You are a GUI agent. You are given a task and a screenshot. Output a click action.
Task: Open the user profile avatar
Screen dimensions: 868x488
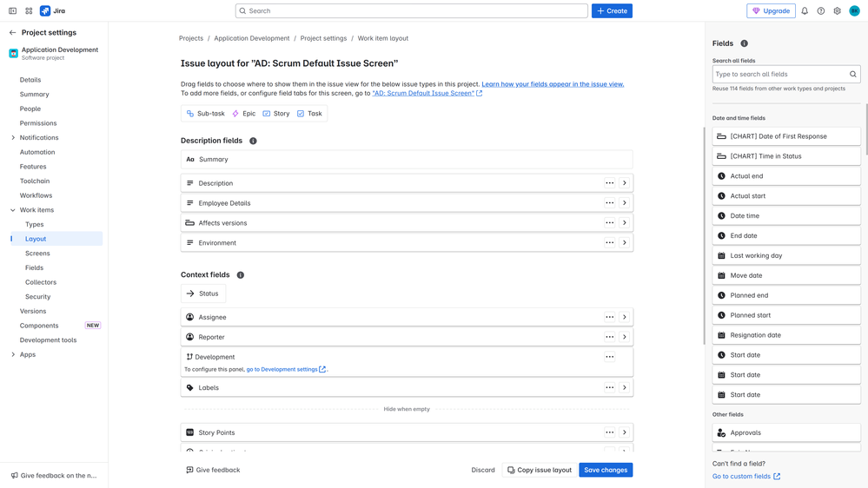854,10
